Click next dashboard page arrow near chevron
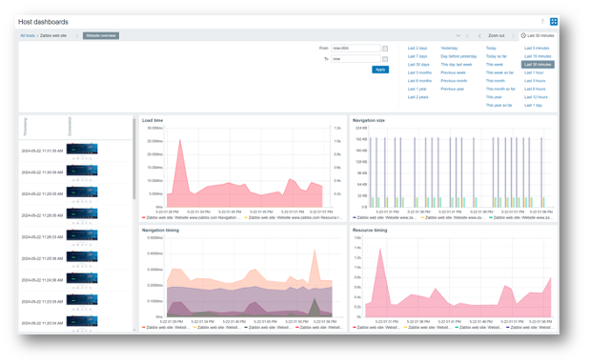589x364 pixels. [467, 35]
